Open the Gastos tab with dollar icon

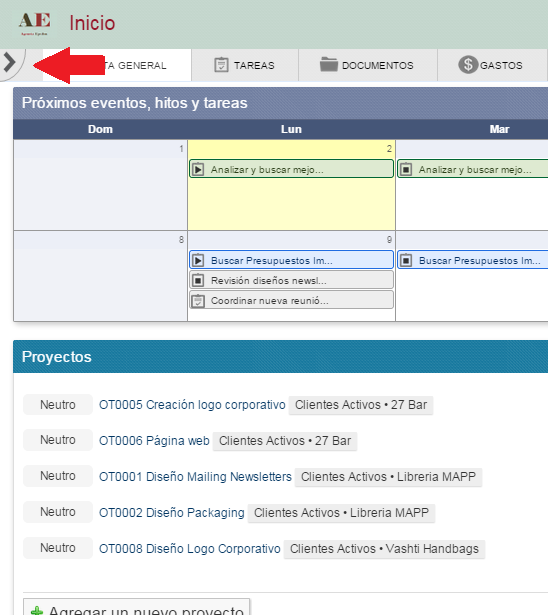[492, 65]
